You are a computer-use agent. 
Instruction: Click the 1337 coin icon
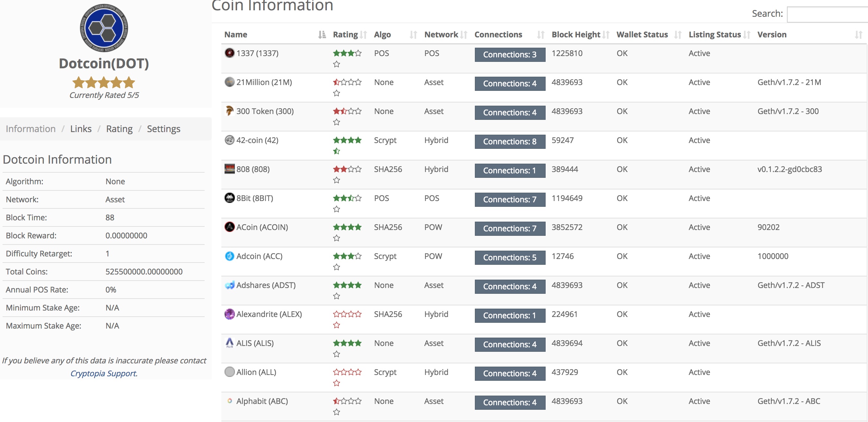point(229,53)
